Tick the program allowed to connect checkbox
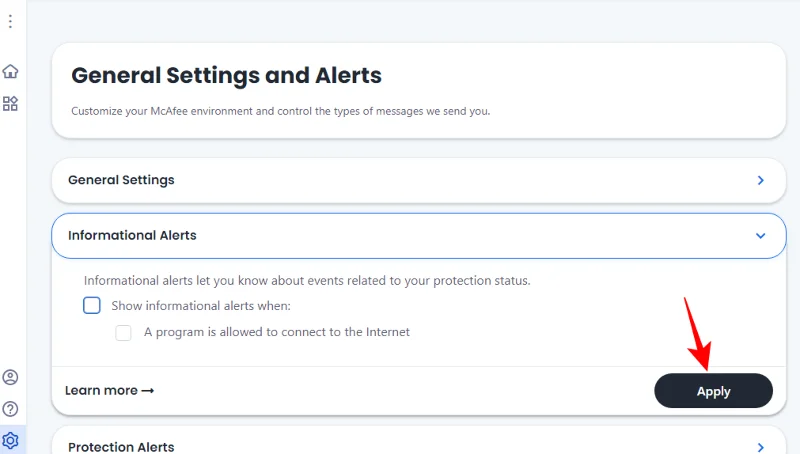This screenshot has width=800, height=454. 124,332
